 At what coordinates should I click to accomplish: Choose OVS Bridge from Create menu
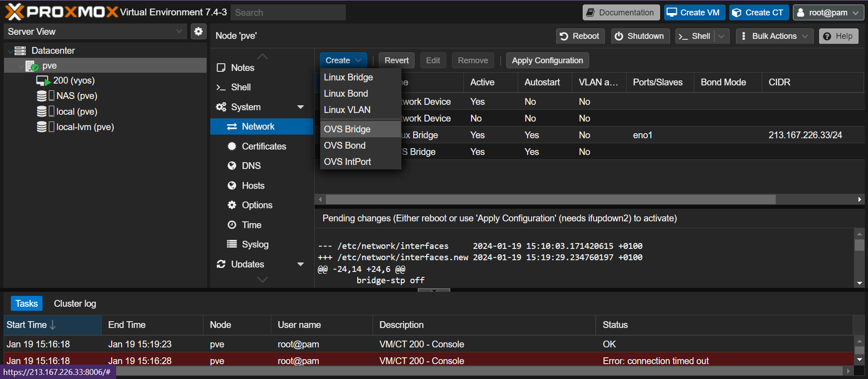click(361, 129)
